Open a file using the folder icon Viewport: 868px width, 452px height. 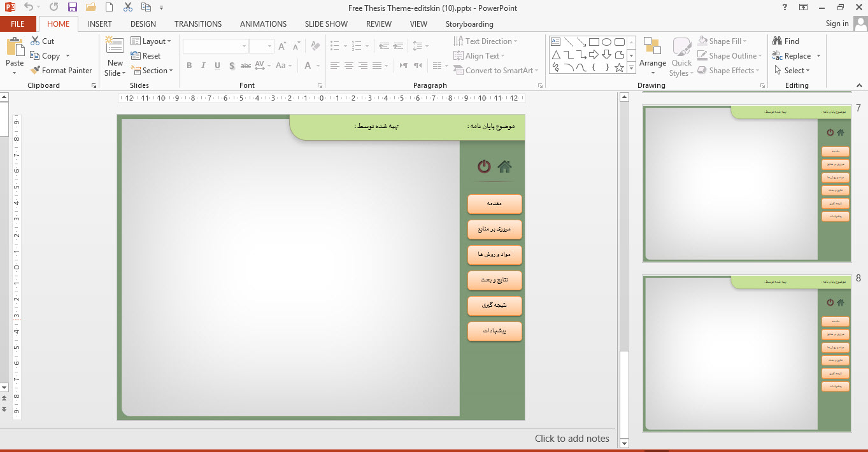coord(90,7)
